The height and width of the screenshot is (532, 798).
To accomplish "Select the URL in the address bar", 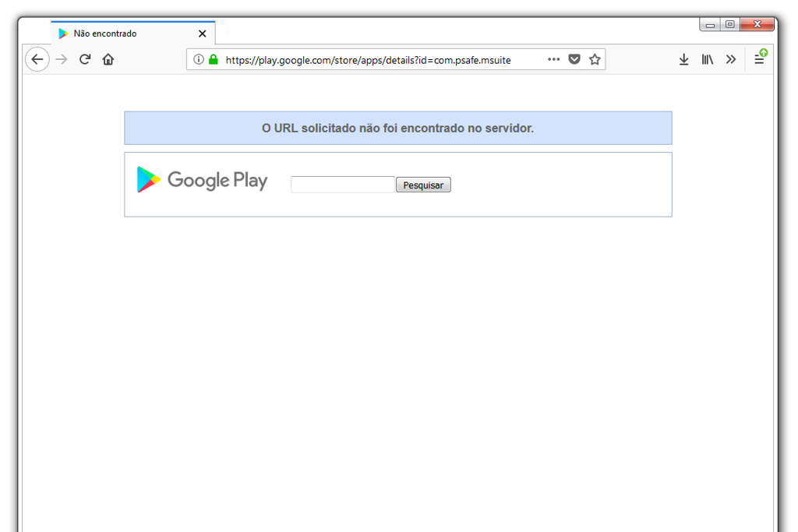I will (366, 59).
